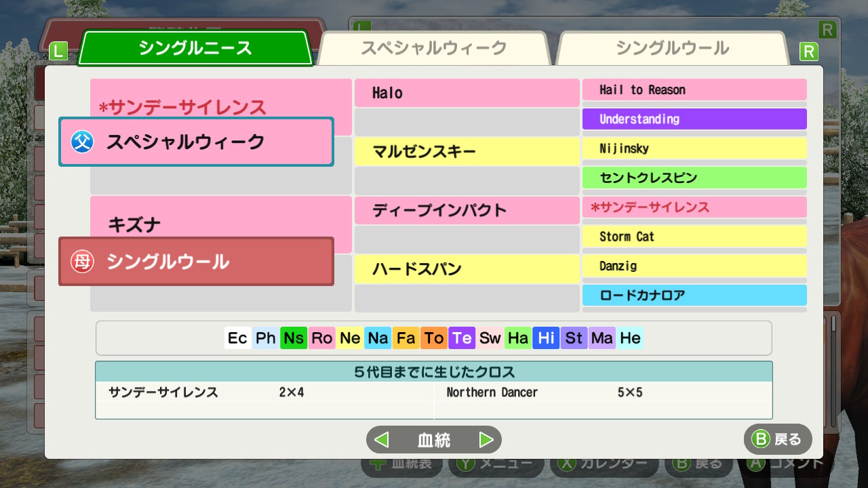The height and width of the screenshot is (488, 868).
Task: Select the To lineage color swatch
Action: click(434, 338)
